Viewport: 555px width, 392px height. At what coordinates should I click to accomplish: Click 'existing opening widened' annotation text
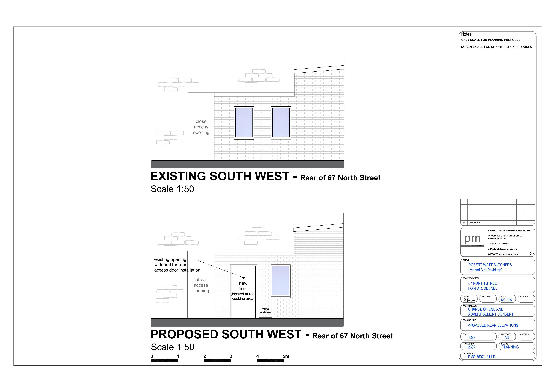click(177, 265)
